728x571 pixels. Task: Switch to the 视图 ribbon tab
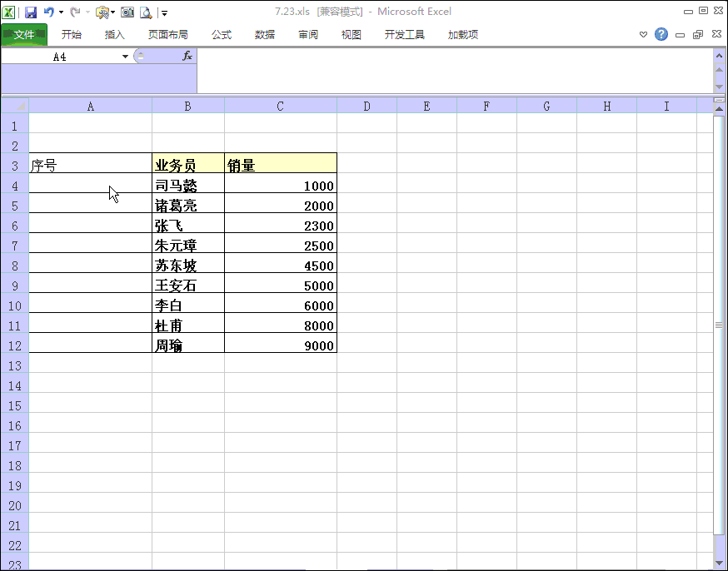coord(351,35)
